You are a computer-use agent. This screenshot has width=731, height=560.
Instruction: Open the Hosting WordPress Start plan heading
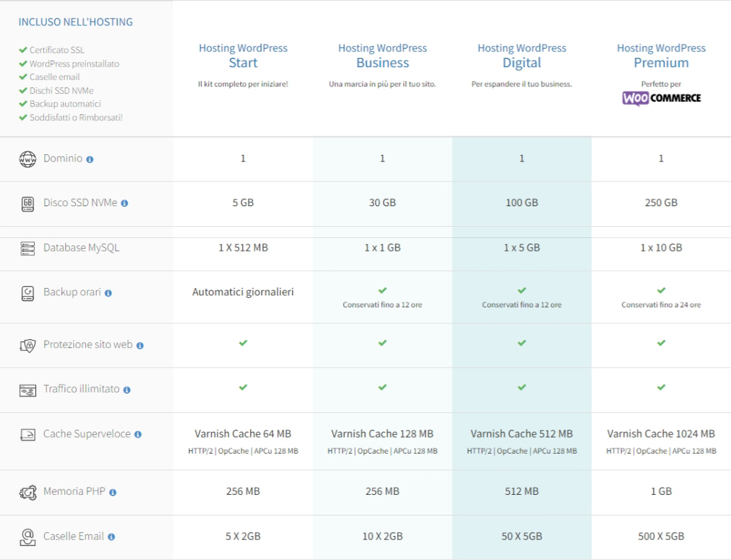(x=243, y=55)
